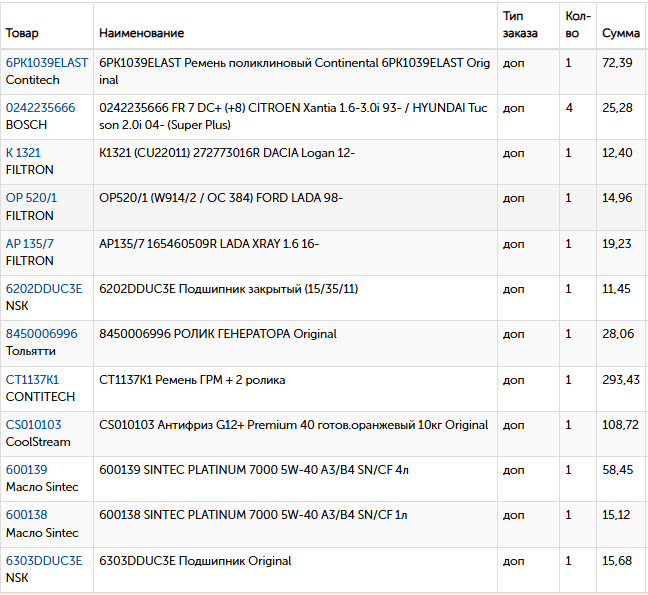Click the 'SINTEC PLATINUM 7000 ... 4л' description
Image resolution: width=648 pixels, height=595 pixels.
pyautogui.click(x=254, y=470)
